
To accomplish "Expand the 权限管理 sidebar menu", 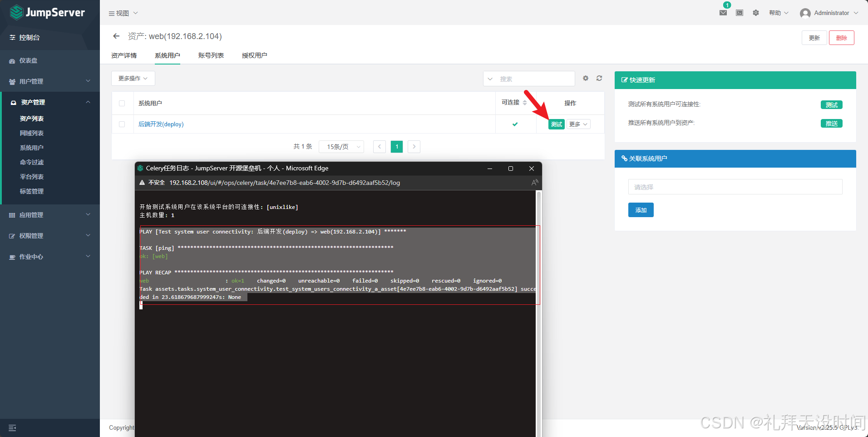I will (50, 236).
